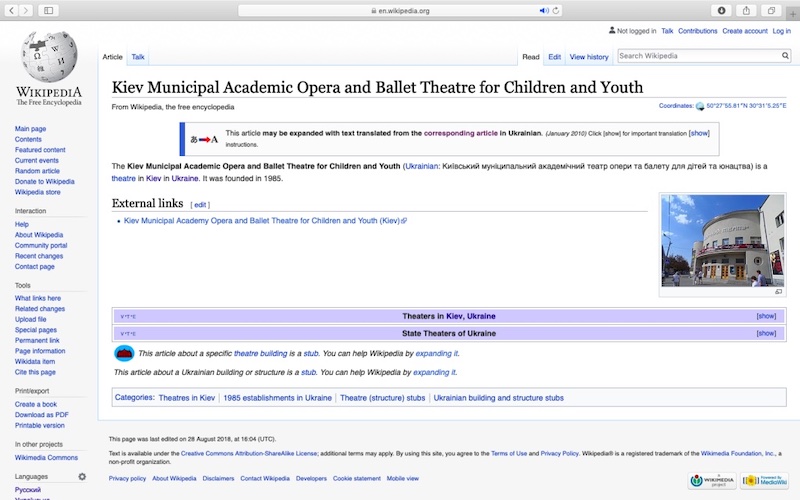Click the globe icon beside Coordinates
The height and width of the screenshot is (500, 800).
click(x=700, y=106)
